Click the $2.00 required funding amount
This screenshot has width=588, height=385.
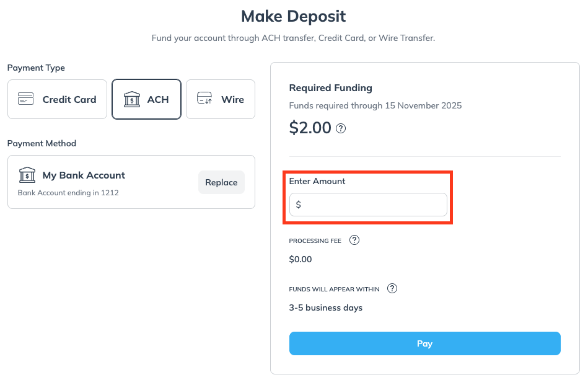coord(310,128)
